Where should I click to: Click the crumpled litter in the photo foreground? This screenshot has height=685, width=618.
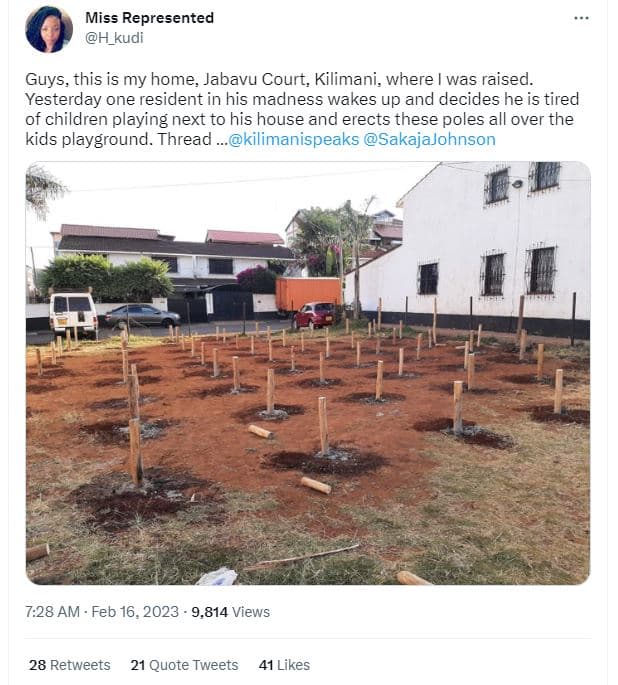click(217, 576)
